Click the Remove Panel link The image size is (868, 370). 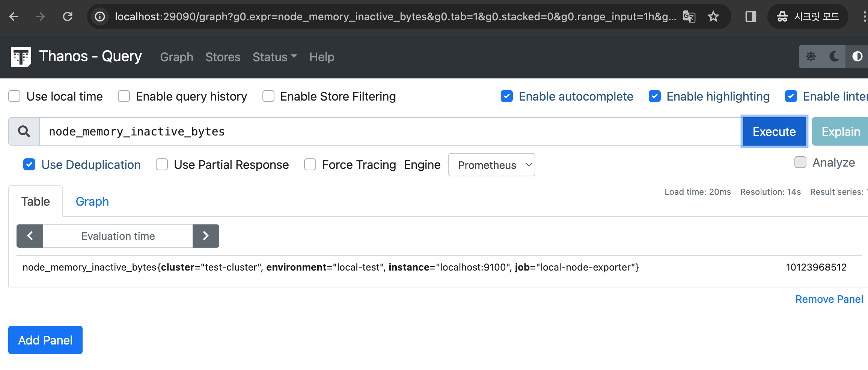coord(829,299)
